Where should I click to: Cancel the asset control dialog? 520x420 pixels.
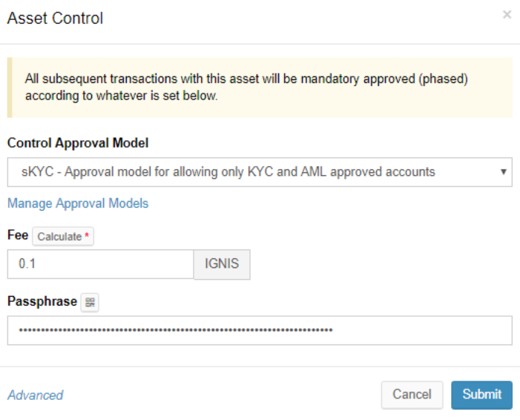[x=412, y=395]
